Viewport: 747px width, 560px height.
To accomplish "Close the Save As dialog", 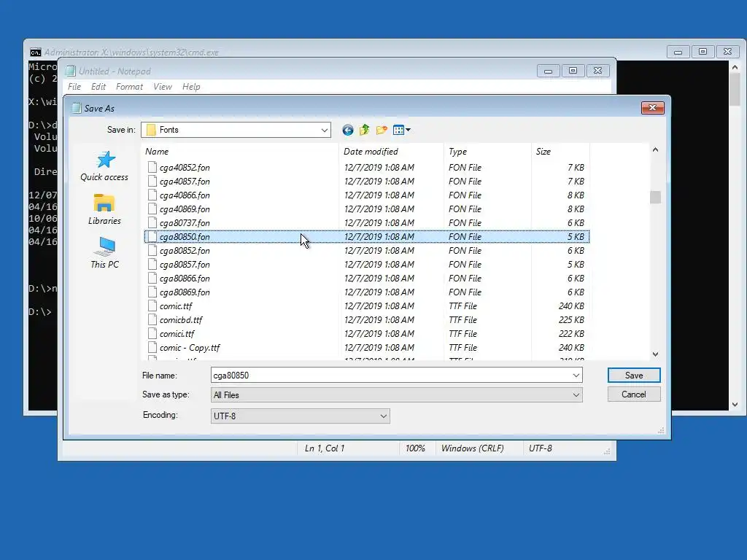I will pyautogui.click(x=653, y=108).
